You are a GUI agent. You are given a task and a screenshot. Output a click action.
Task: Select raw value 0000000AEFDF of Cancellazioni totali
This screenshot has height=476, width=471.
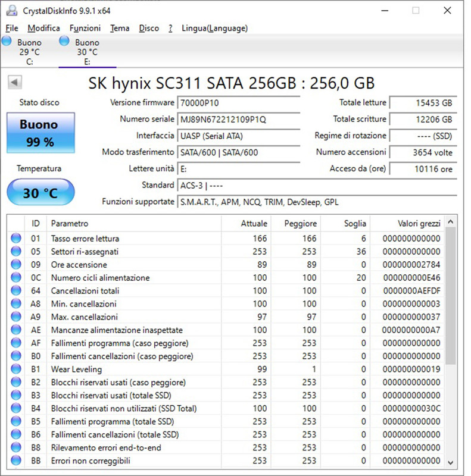pos(411,290)
